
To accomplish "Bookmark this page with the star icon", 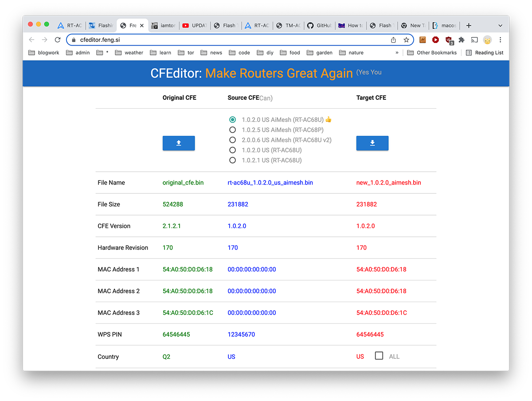I will (406, 40).
